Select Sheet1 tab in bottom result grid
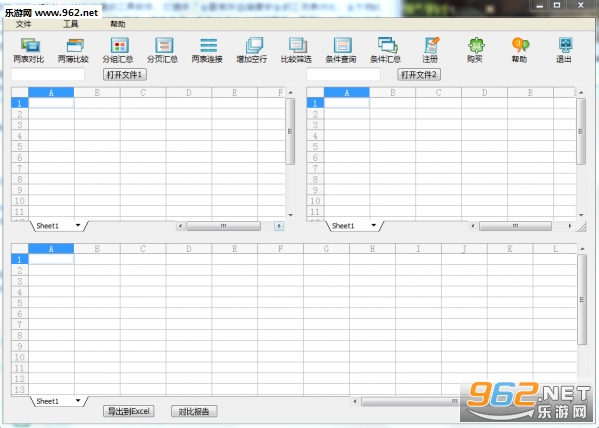Image resolution: width=599 pixels, height=428 pixels. (x=48, y=401)
